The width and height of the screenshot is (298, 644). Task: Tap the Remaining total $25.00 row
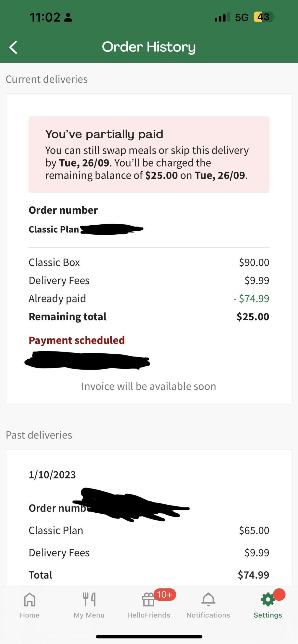[149, 317]
